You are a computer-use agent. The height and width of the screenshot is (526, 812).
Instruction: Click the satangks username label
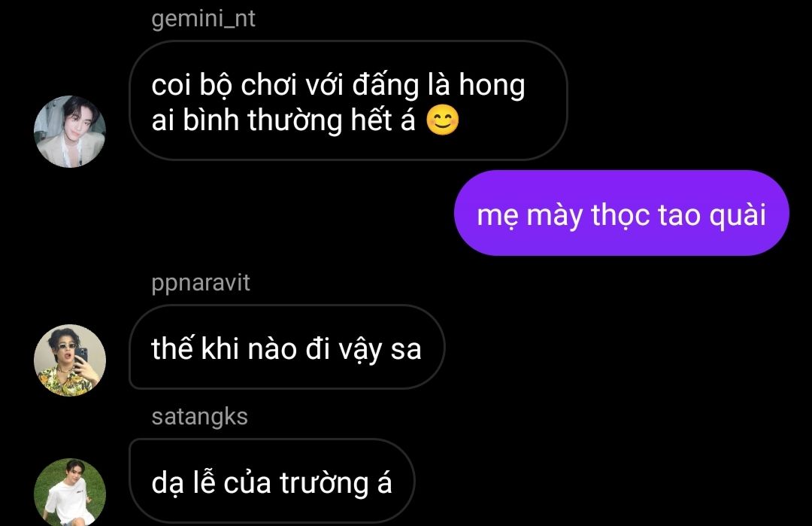(199, 417)
